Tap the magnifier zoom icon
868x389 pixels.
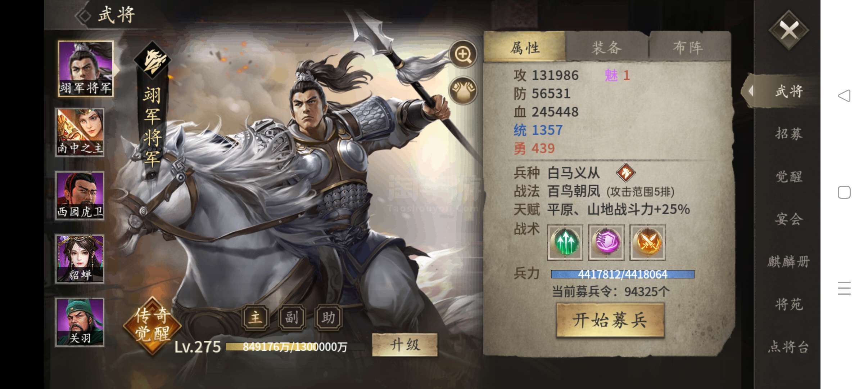pyautogui.click(x=463, y=54)
